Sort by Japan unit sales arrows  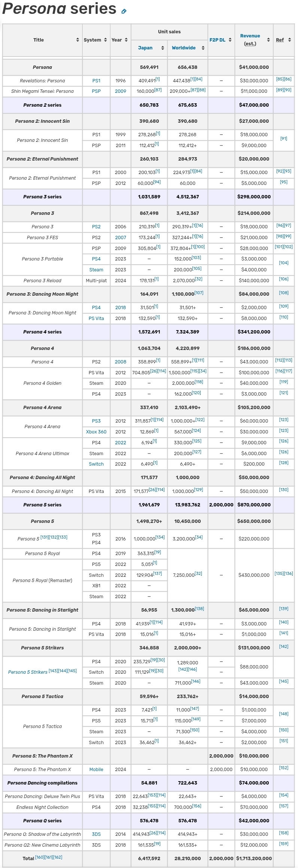pyautogui.click(x=162, y=48)
